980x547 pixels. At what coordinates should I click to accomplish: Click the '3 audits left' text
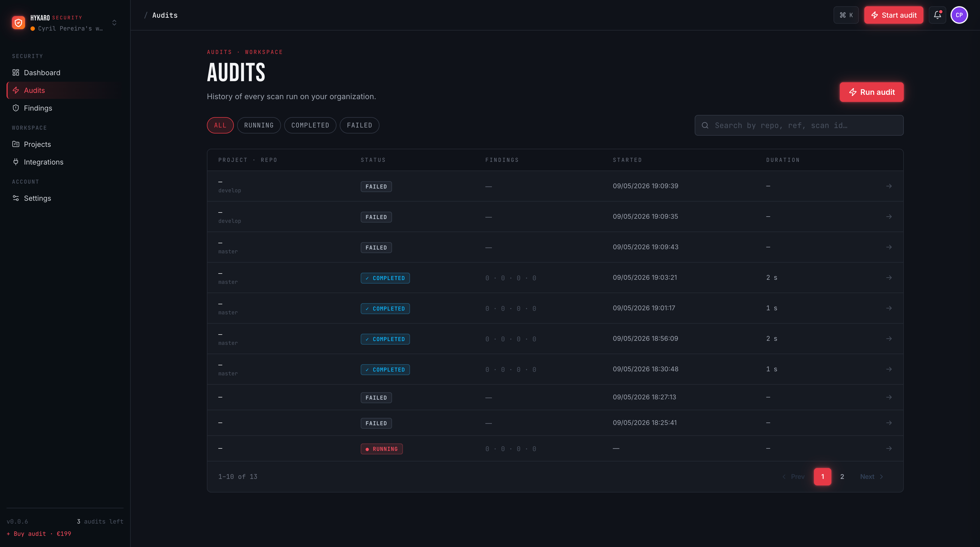tap(100, 521)
